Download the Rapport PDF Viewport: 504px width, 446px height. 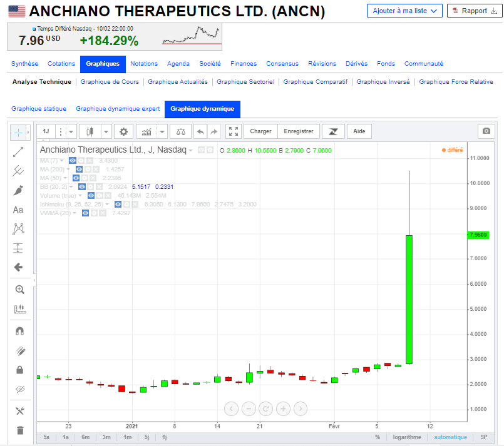(475, 11)
